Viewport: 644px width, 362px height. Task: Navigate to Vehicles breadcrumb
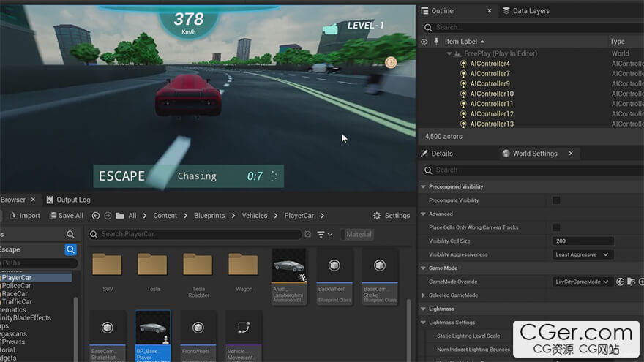tap(254, 216)
